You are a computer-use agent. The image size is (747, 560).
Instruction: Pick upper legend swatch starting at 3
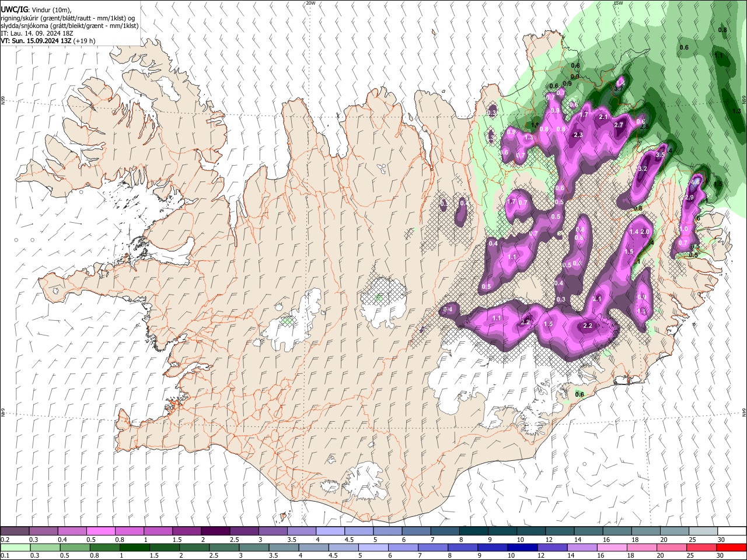click(273, 531)
